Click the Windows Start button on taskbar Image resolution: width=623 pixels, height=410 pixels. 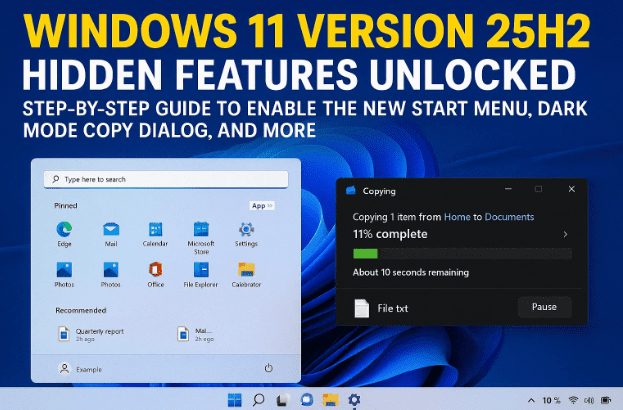(x=234, y=400)
